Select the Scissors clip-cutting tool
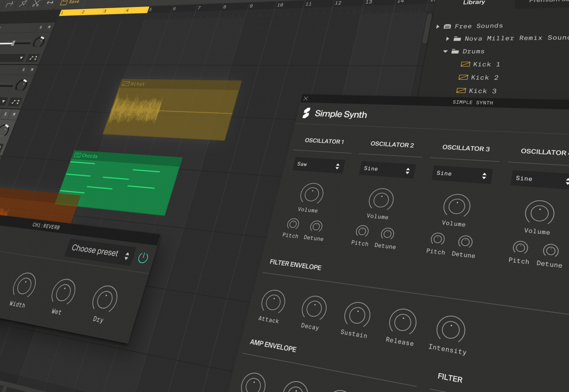Image resolution: width=569 pixels, height=392 pixels. point(36,3)
